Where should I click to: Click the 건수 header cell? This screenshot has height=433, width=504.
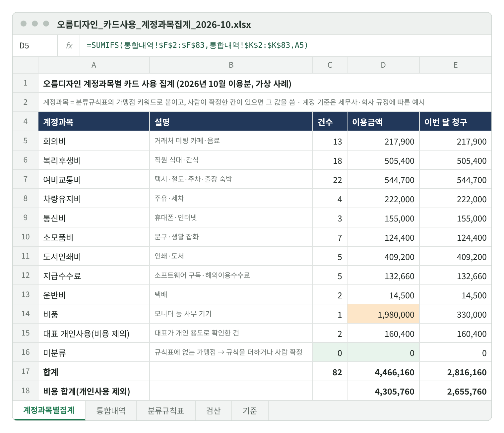click(x=330, y=122)
